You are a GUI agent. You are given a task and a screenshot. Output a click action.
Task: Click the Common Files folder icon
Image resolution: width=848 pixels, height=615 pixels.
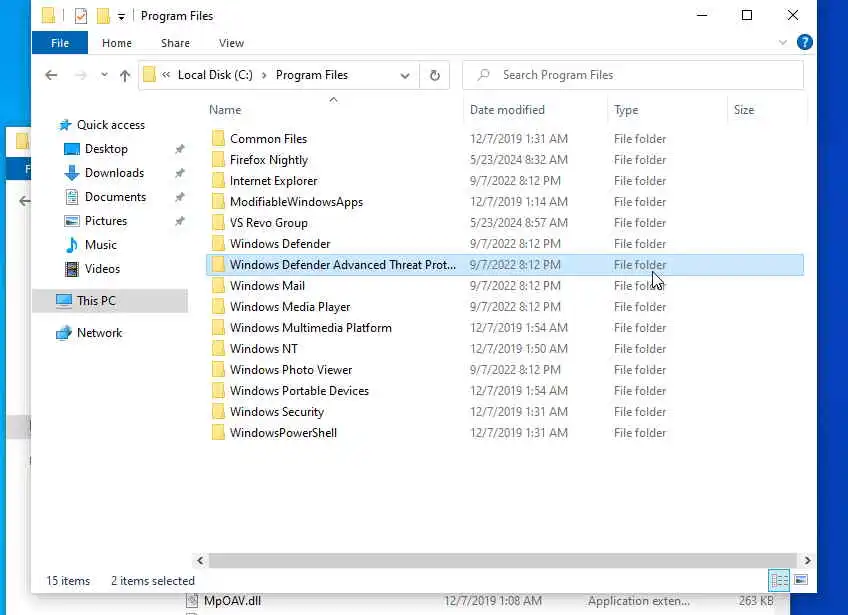click(218, 138)
